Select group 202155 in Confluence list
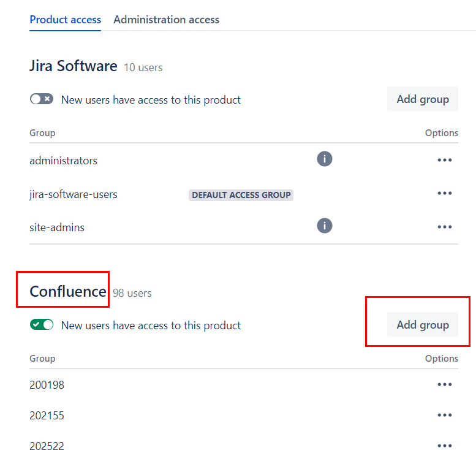Image resolution: width=476 pixels, height=450 pixels. [47, 416]
